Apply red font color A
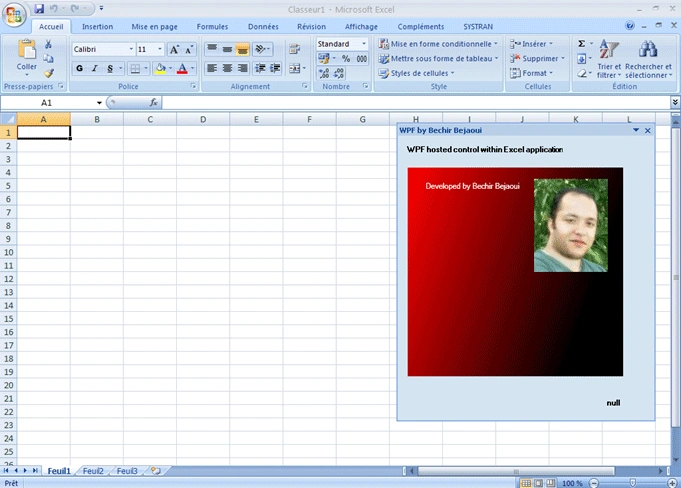This screenshot has height=488, width=681. pyautogui.click(x=182, y=68)
